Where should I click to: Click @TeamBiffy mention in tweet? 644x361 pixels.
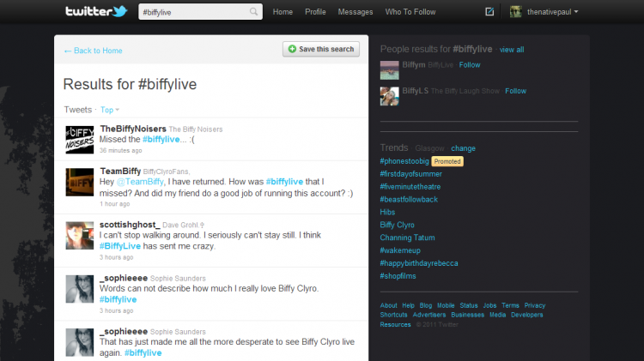point(140,182)
